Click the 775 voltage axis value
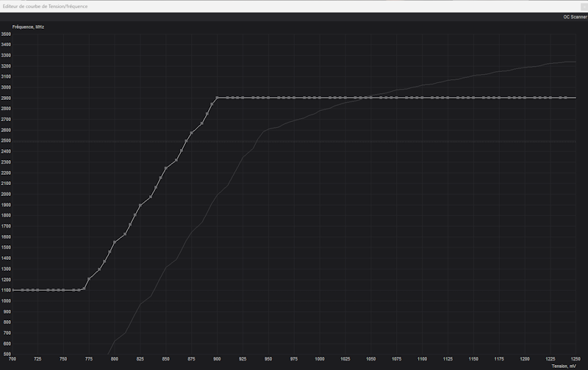This screenshot has height=370, width=588. [x=89, y=359]
